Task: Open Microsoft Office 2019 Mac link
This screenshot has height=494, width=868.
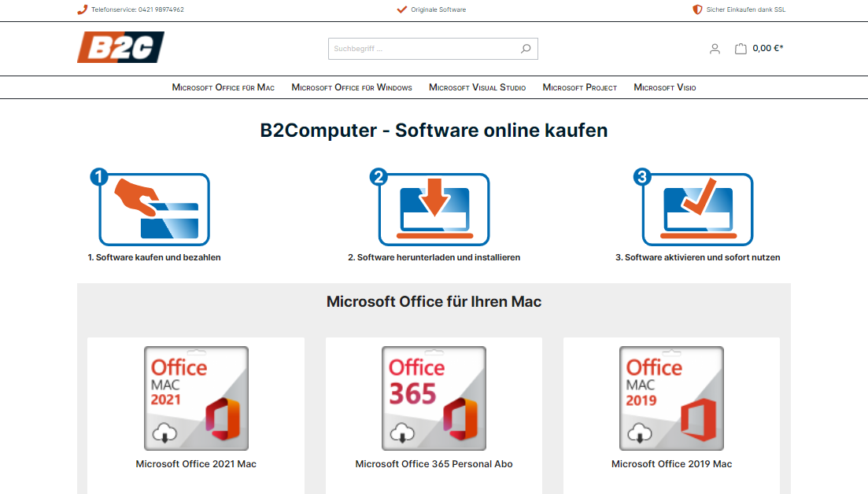Action: point(671,464)
